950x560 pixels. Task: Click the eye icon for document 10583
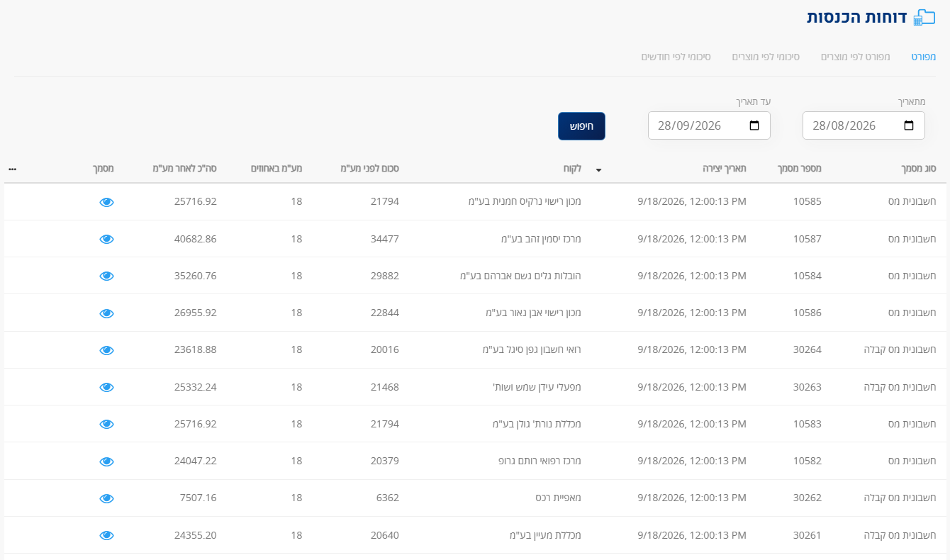pos(106,424)
